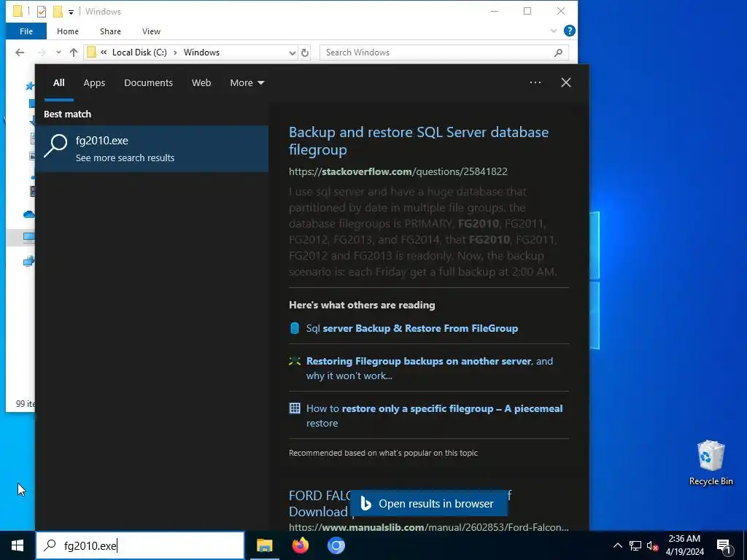Open the stackoverflow.com question URL

(x=398, y=171)
